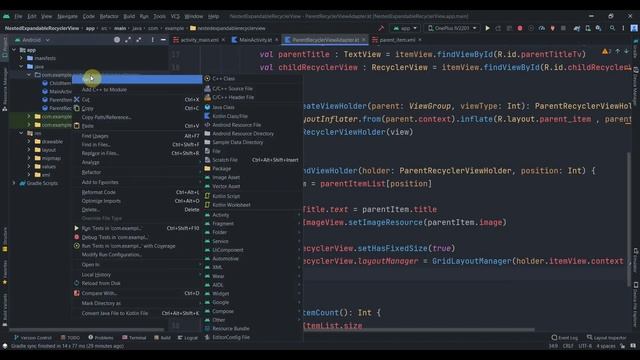The image size is (640, 360).
Task: Expand the mipmap folder
Action: coord(29,158)
